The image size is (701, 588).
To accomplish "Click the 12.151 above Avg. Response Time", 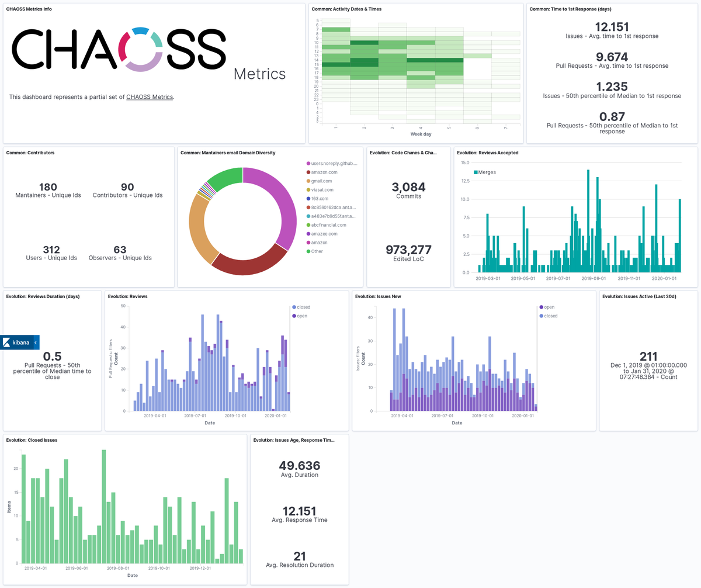I will point(299,510).
